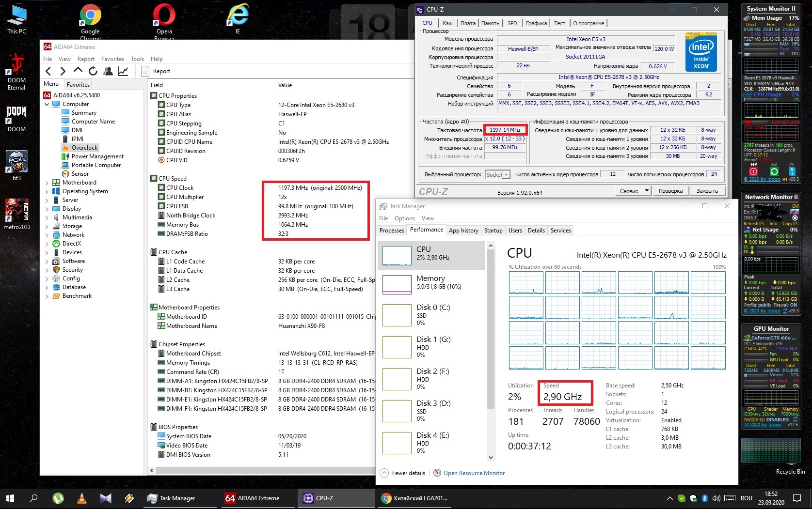The height and width of the screenshot is (509, 812).
Task: Open AIDA64 user management icon
Action: tap(108, 71)
